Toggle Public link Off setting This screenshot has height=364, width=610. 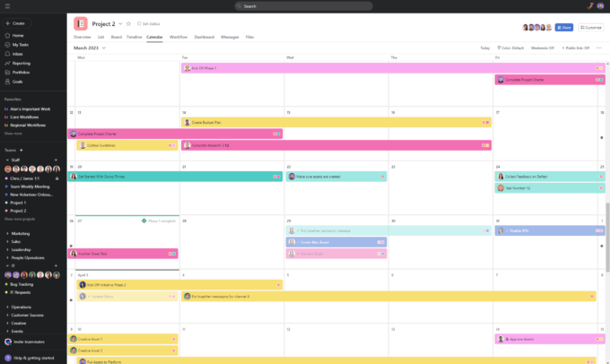574,48
